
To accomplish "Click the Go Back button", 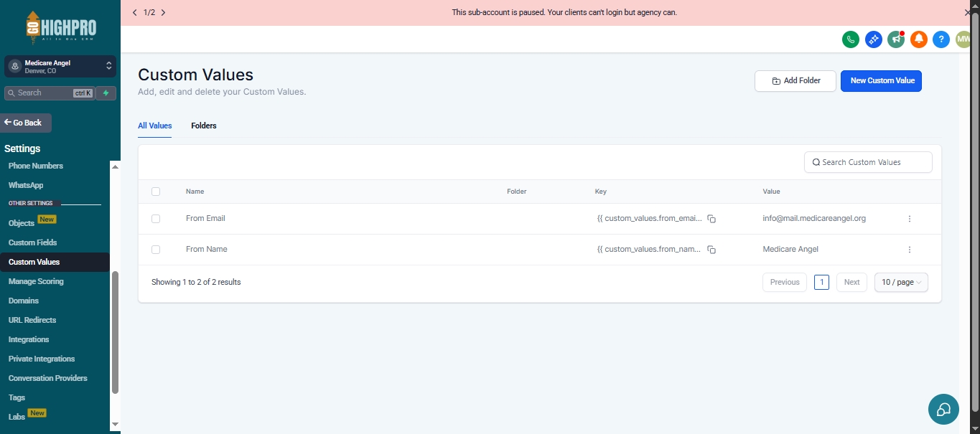I will tap(26, 123).
